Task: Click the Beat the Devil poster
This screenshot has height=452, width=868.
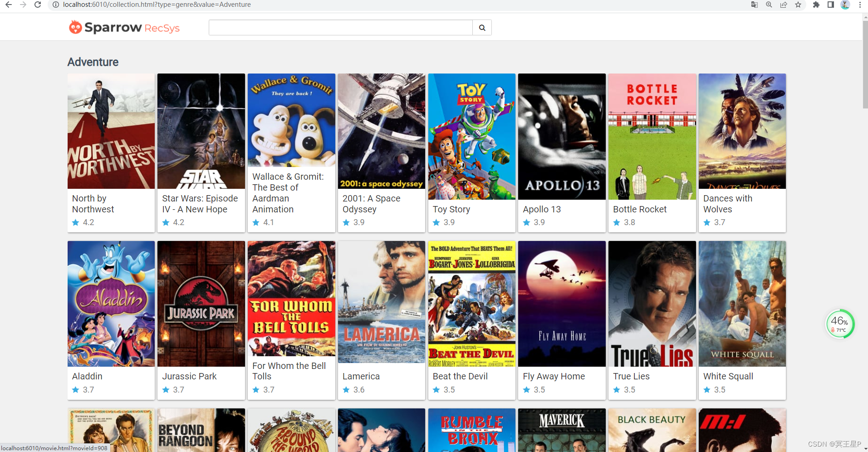Action: (x=472, y=304)
